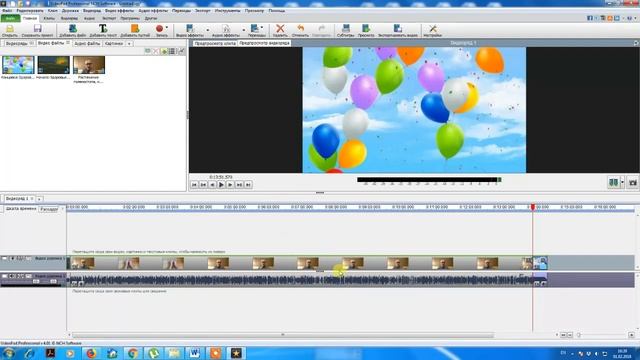The width and height of the screenshot is (640, 360).
Task: Select the Шкала времени timeline tab
Action: [21, 209]
